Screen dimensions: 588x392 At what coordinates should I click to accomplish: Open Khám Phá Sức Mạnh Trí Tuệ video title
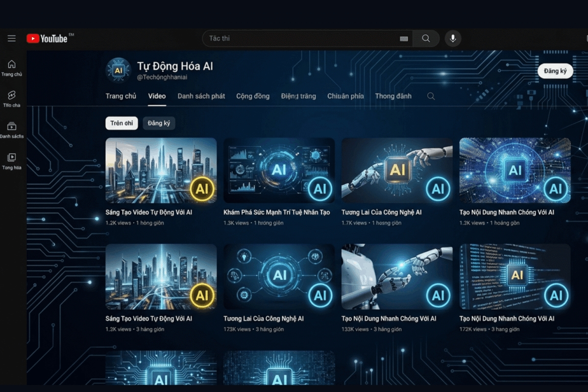pyautogui.click(x=276, y=212)
